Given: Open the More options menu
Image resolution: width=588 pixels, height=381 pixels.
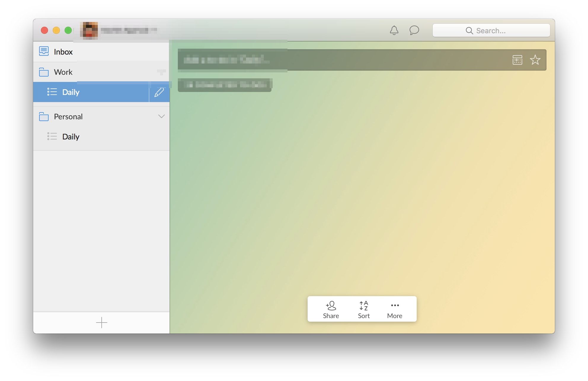Looking at the screenshot, I should [x=394, y=309].
